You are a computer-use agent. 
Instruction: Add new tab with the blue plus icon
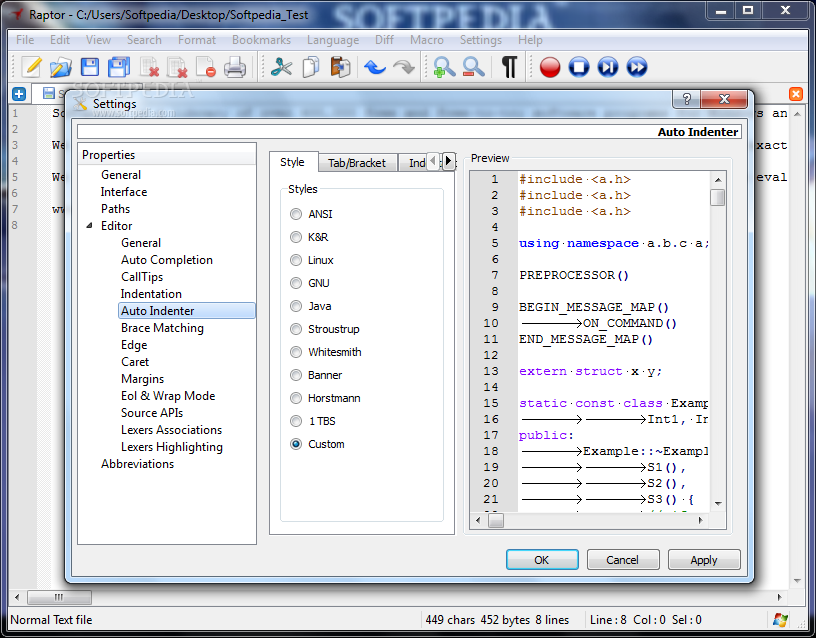click(x=19, y=94)
